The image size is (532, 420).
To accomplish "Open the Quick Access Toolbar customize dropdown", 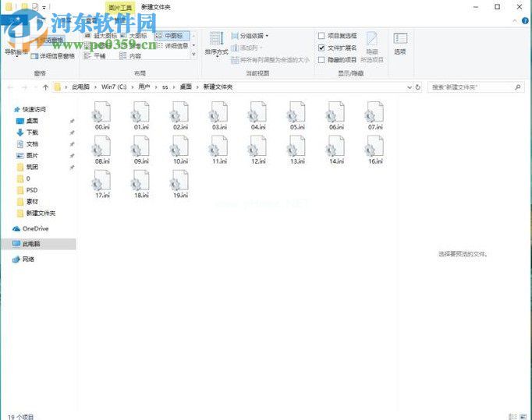I will 44,7.
